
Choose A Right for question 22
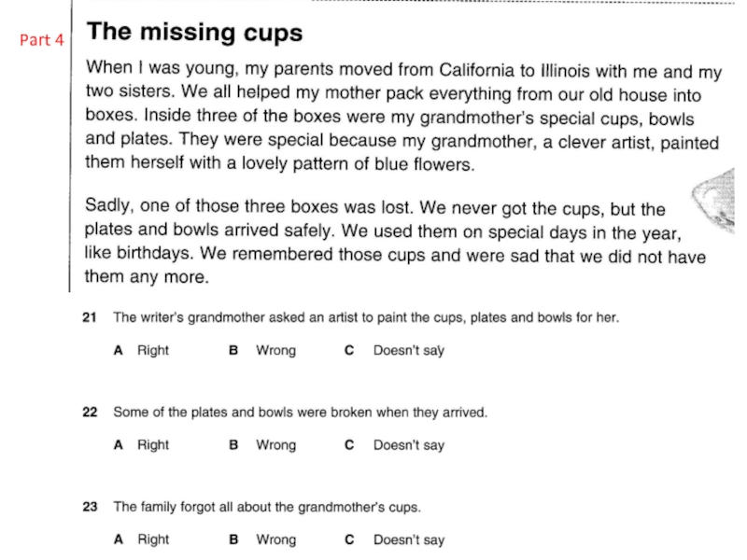[141, 445]
